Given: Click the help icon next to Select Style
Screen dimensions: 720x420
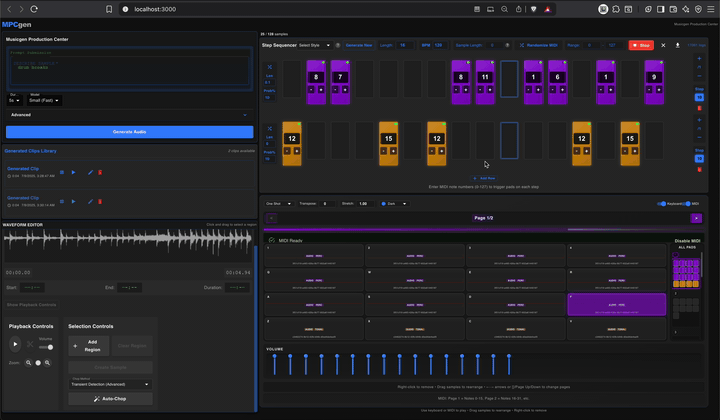Looking at the screenshot, I should [338, 45].
